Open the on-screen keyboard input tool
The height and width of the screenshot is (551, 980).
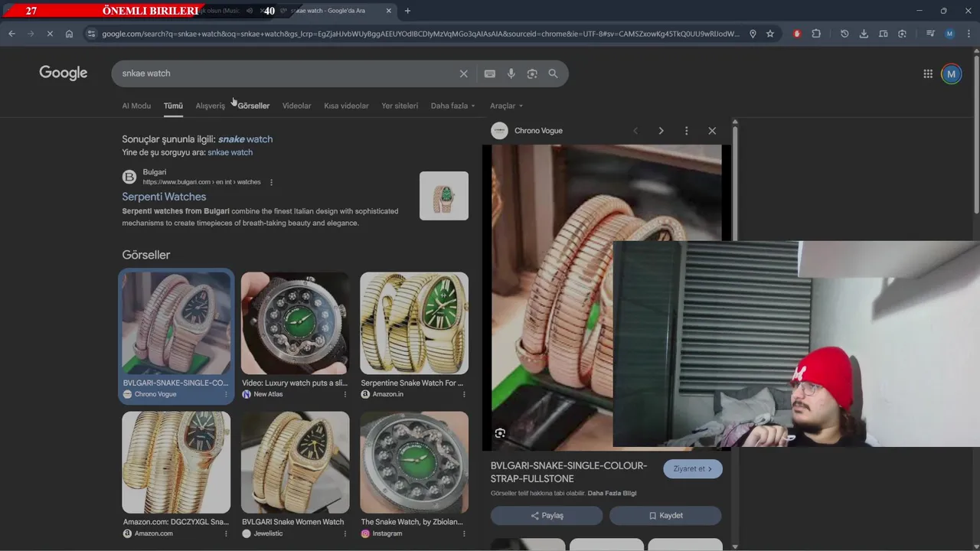click(x=490, y=73)
